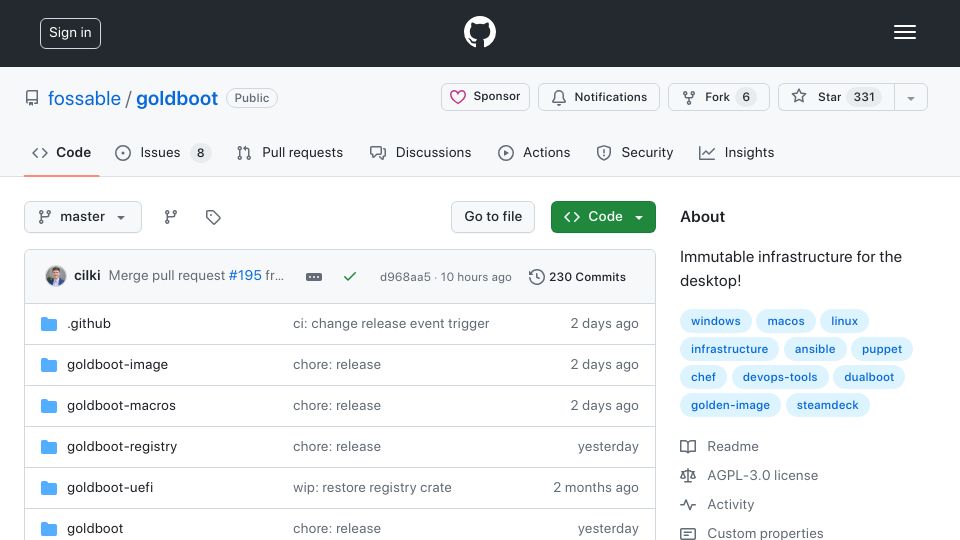The width and height of the screenshot is (960, 540).
Task: Click the Sponsor heart button
Action: coord(486,97)
